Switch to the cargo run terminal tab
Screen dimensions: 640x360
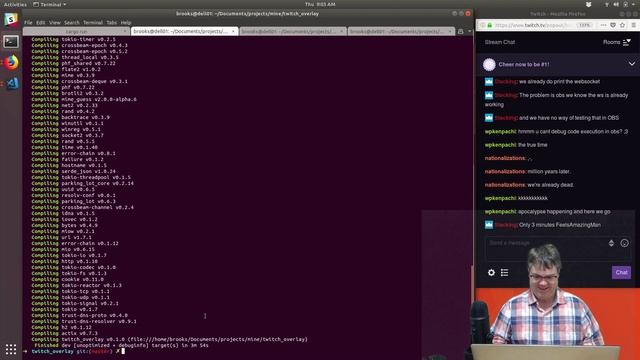tap(76, 31)
